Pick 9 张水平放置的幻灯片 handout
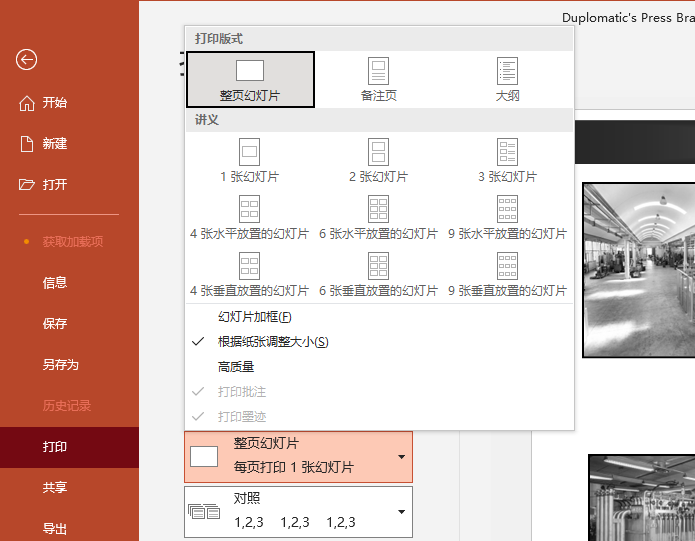Viewport: 695px width, 541px height. coord(507,218)
